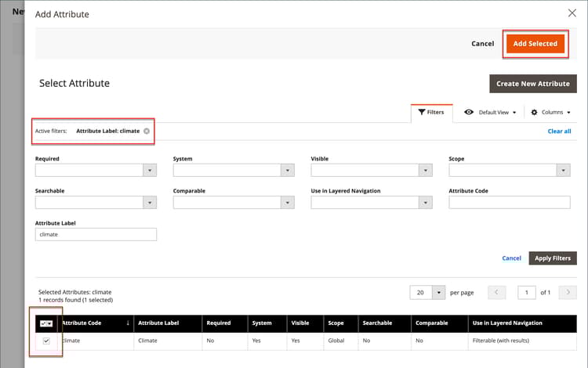Open the Columns gear menu
The height and width of the screenshot is (368, 588).
[550, 112]
